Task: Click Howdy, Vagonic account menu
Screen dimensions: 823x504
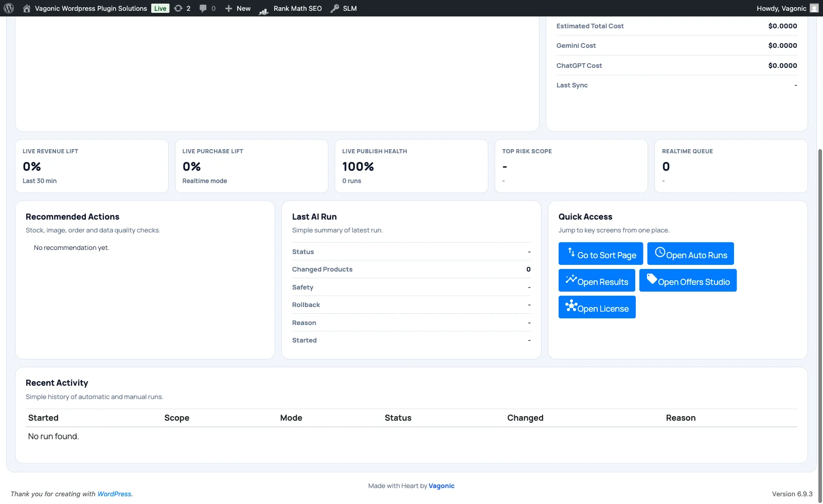Action: coord(787,8)
